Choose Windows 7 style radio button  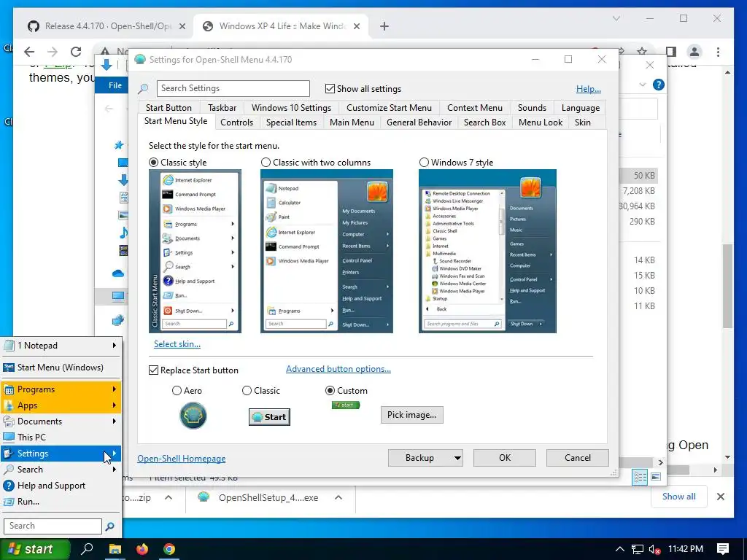click(424, 163)
